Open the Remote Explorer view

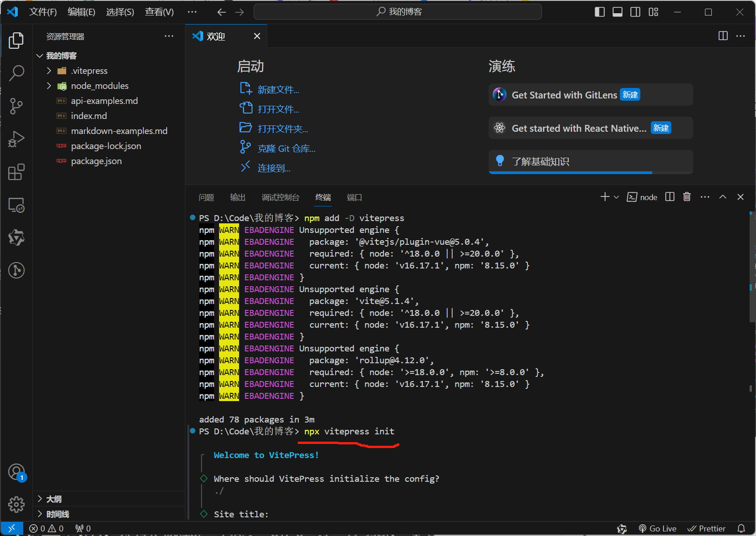[x=16, y=205]
